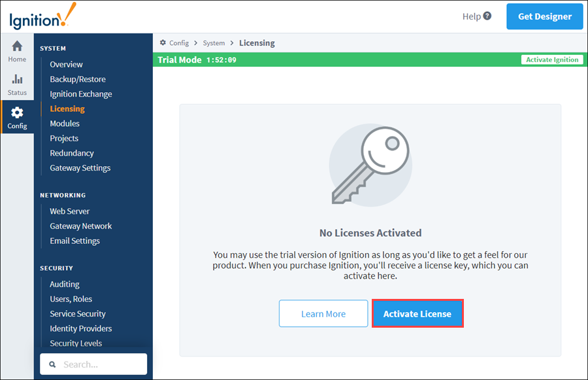This screenshot has width=588, height=380.
Task: Click the No Licenses Activated heading
Action: 370,233
